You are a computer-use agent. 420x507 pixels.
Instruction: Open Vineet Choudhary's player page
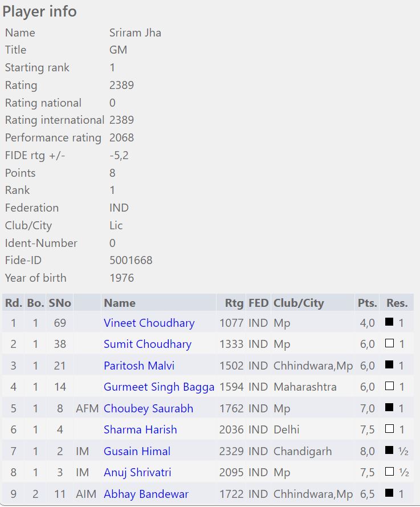[x=149, y=323]
